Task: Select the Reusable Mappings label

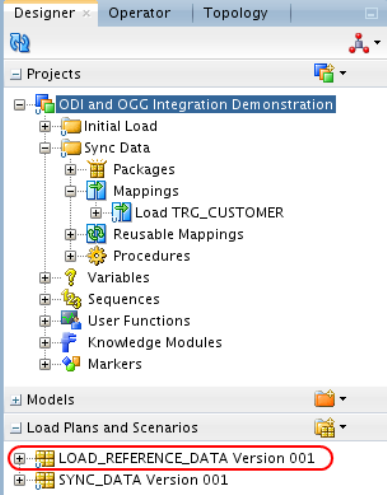Action: coord(179,235)
